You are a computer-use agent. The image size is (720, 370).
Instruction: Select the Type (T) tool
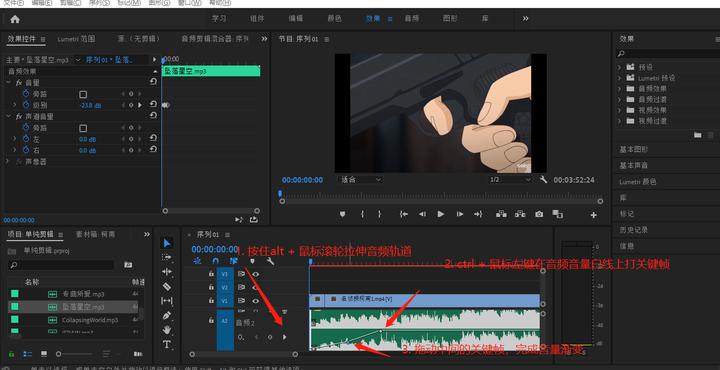(x=167, y=344)
